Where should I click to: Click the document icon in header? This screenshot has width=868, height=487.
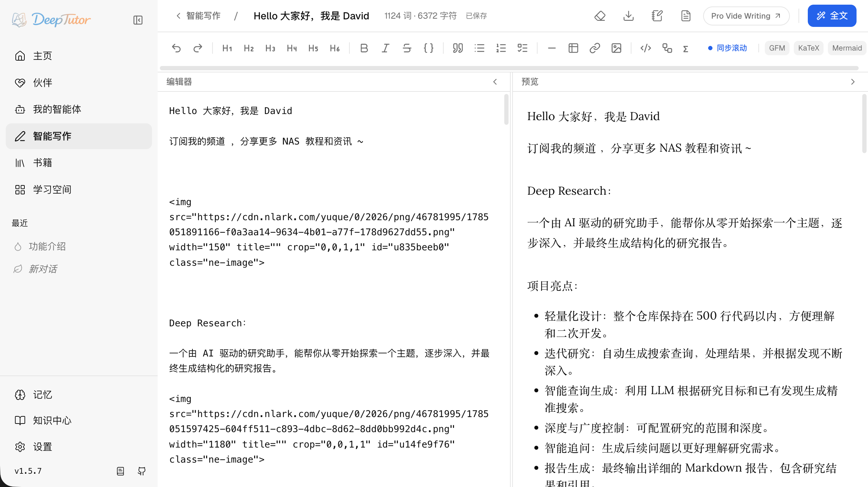pyautogui.click(x=686, y=16)
